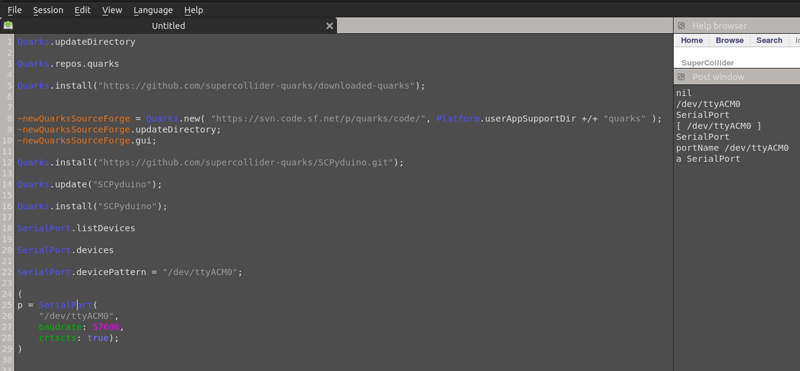Image resolution: width=800 pixels, height=371 pixels.
Task: Open the File menu
Action: click(14, 10)
